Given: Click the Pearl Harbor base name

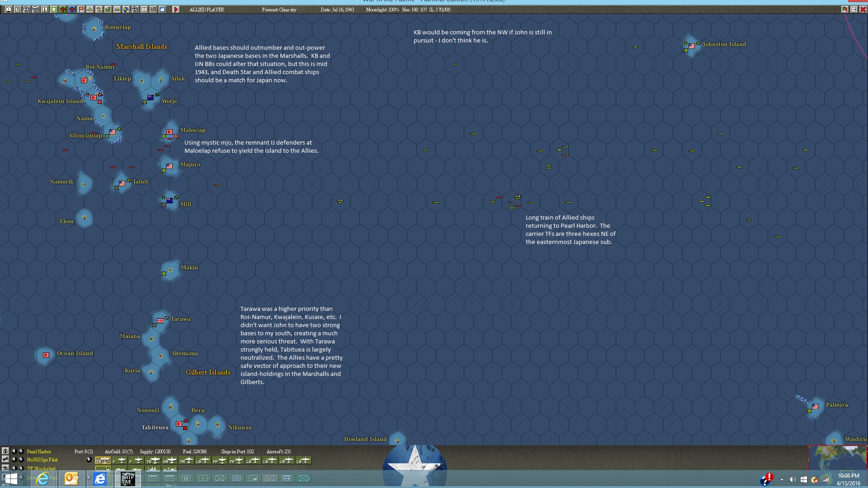Looking at the screenshot, I should pyautogui.click(x=39, y=451).
